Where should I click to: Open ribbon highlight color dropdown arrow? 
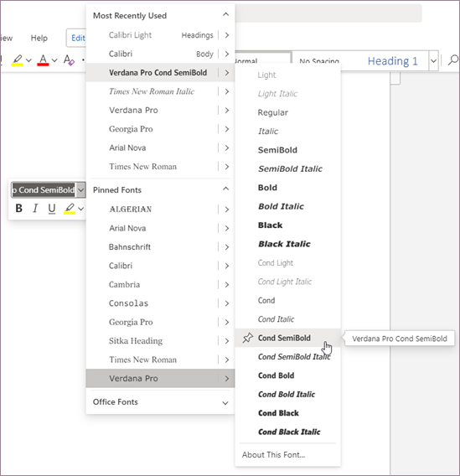point(28,60)
